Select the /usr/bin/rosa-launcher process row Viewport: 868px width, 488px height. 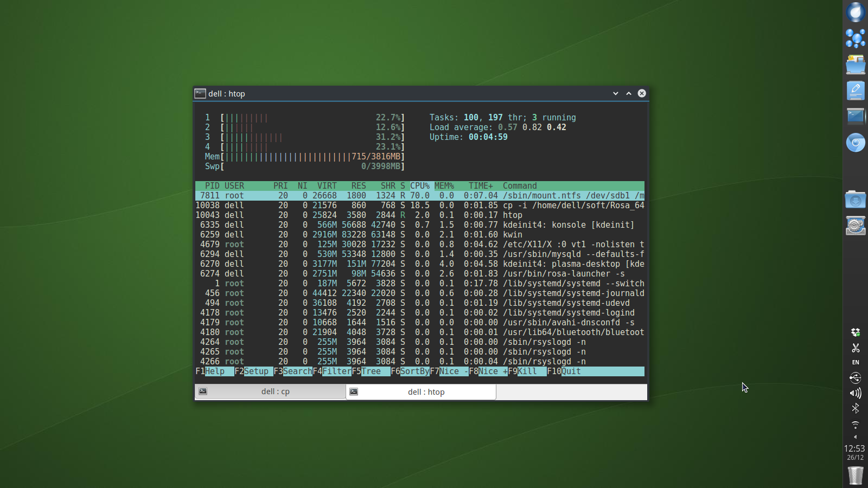(420, 274)
